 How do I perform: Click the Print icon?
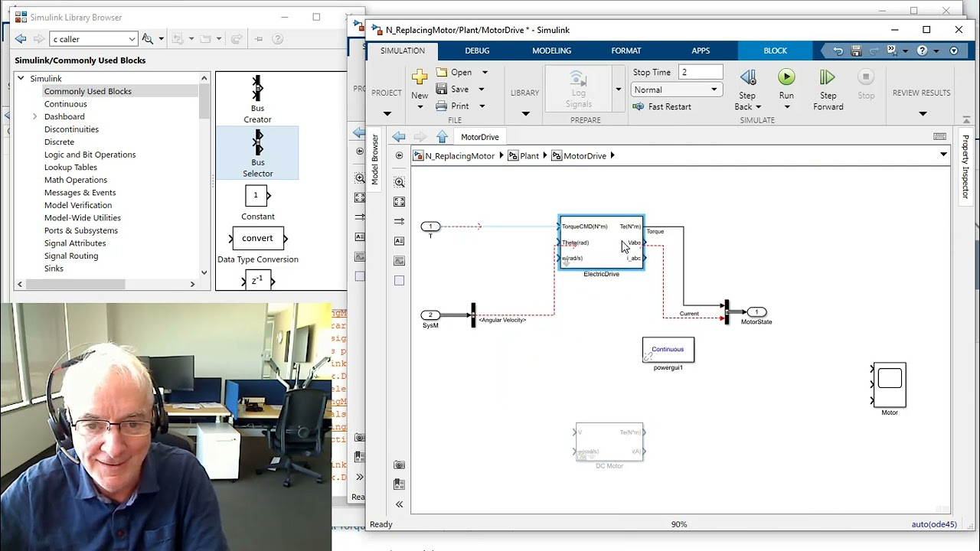click(442, 106)
